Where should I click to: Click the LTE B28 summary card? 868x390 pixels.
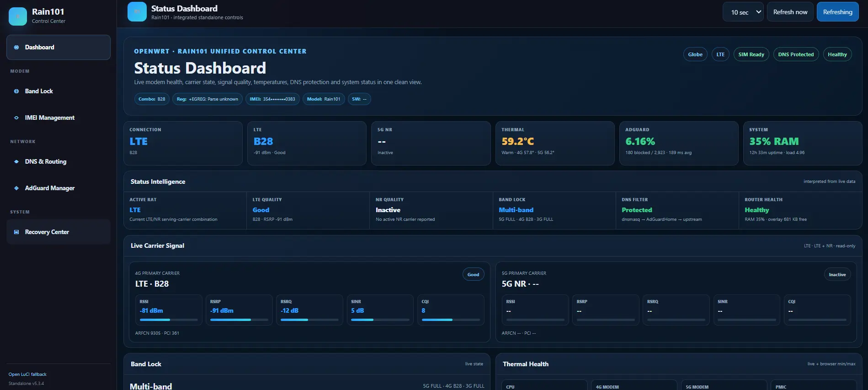pyautogui.click(x=307, y=143)
